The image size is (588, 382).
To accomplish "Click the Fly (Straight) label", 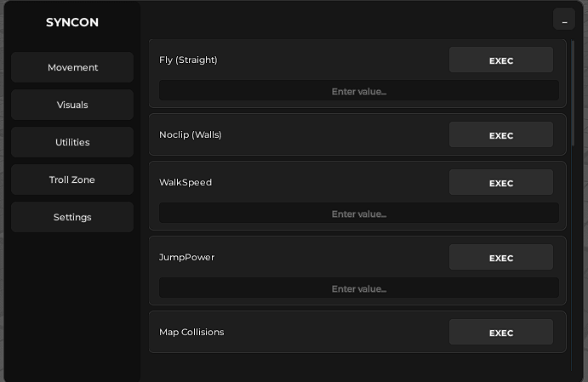I will pyautogui.click(x=188, y=60).
